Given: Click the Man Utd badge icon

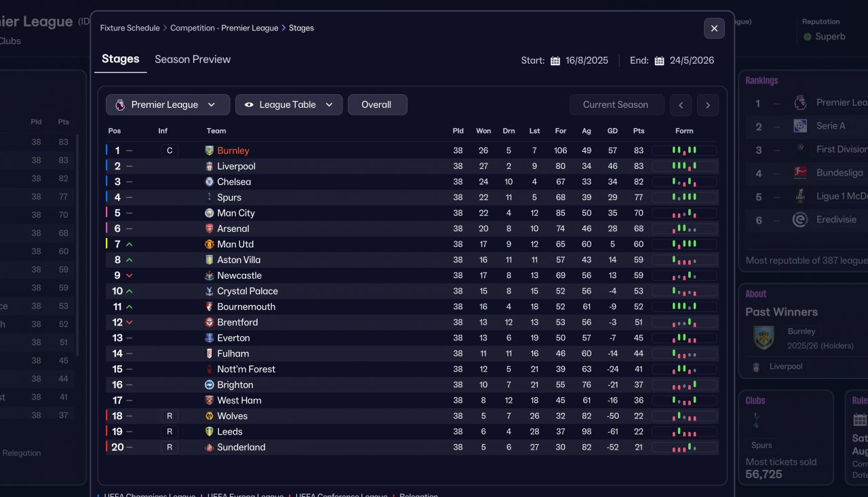Looking at the screenshot, I should (209, 244).
